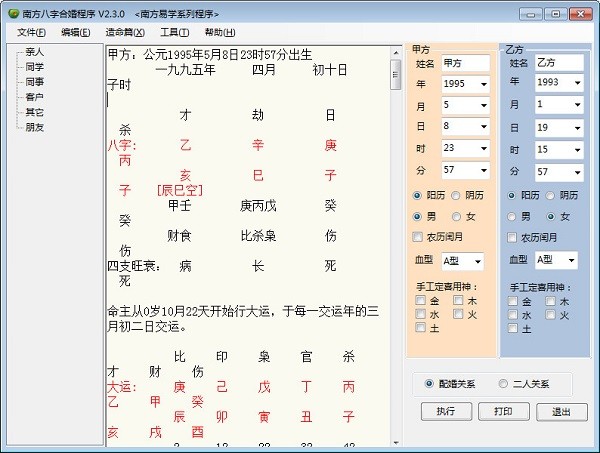
Task: Click the green app icon in title bar
Action: point(14,14)
